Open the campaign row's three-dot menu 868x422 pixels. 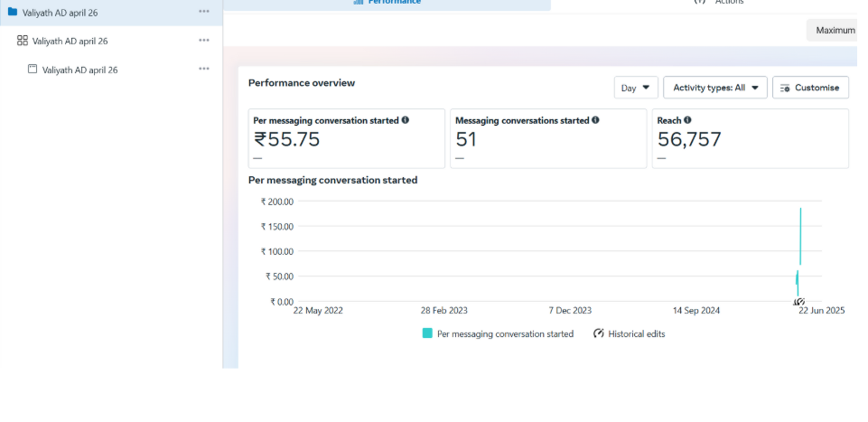204,12
